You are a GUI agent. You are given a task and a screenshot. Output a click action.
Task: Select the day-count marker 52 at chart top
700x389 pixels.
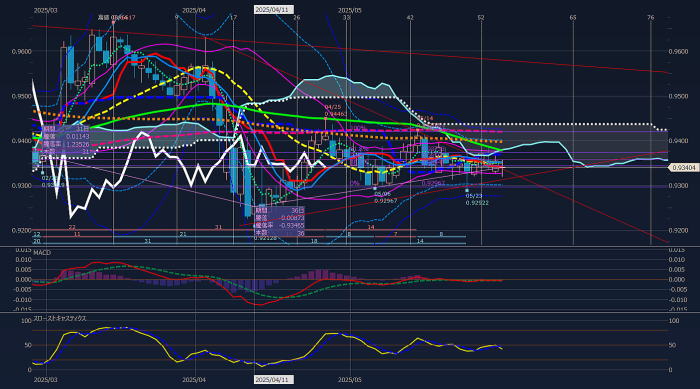pos(481,17)
